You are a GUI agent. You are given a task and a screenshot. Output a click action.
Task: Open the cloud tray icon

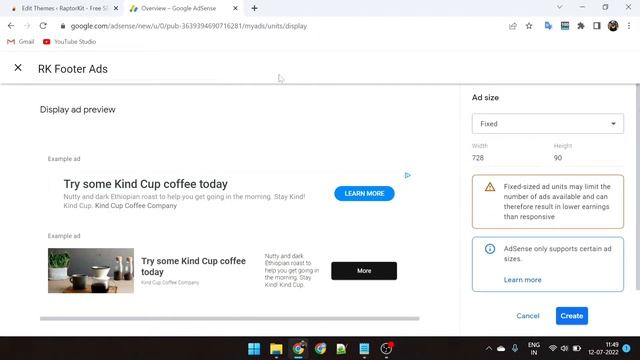tap(501, 349)
